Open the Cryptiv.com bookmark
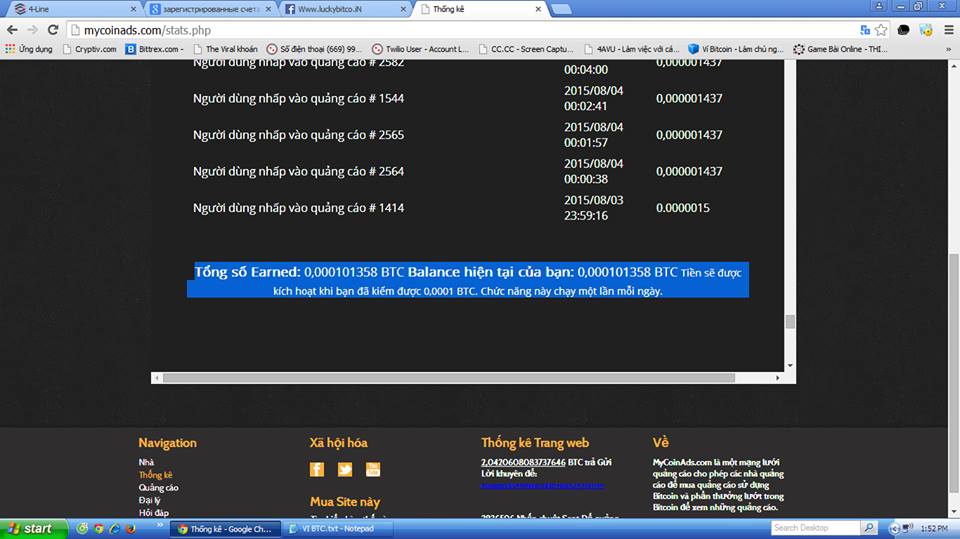960x539 pixels. click(x=89, y=49)
